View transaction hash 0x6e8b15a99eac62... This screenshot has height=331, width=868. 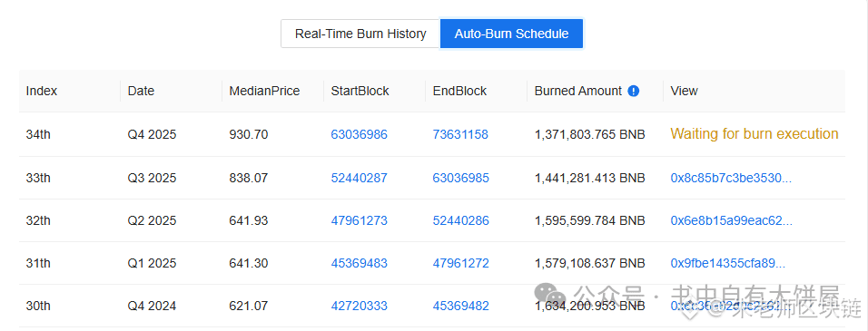click(x=732, y=220)
